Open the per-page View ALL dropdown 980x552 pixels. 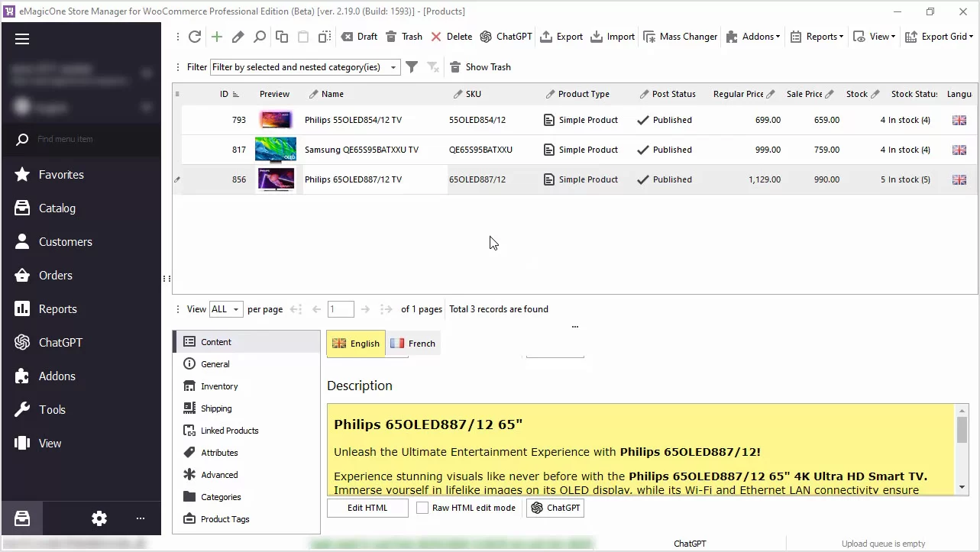226,309
